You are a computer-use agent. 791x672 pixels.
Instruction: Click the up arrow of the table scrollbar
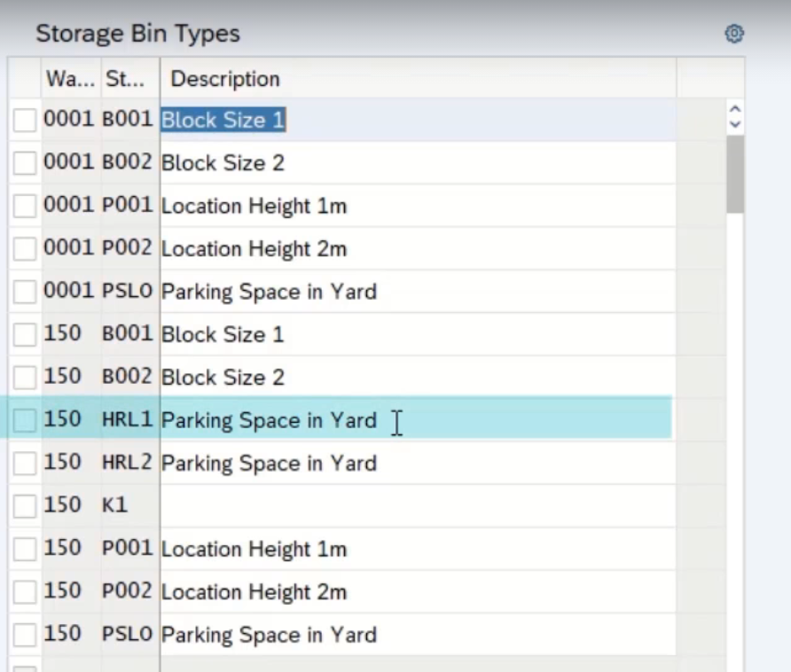[735, 109]
